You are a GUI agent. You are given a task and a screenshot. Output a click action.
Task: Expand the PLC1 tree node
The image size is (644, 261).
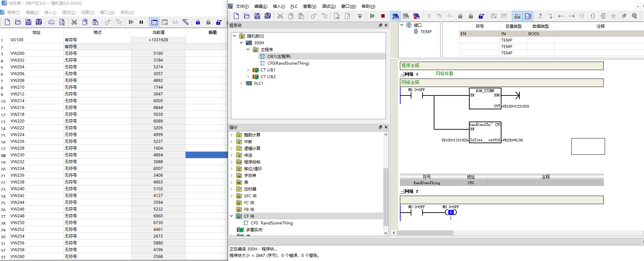241,84
